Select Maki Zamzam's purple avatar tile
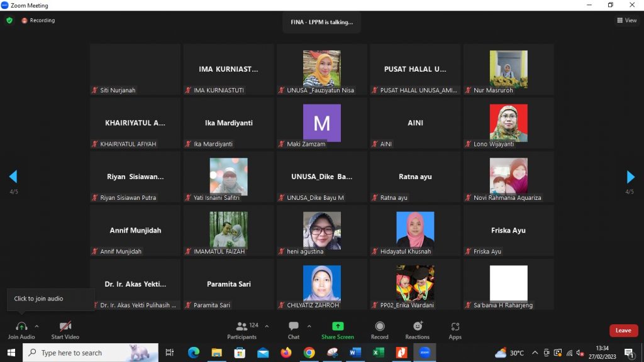Screen dimensions: 644x362 click(322, 123)
